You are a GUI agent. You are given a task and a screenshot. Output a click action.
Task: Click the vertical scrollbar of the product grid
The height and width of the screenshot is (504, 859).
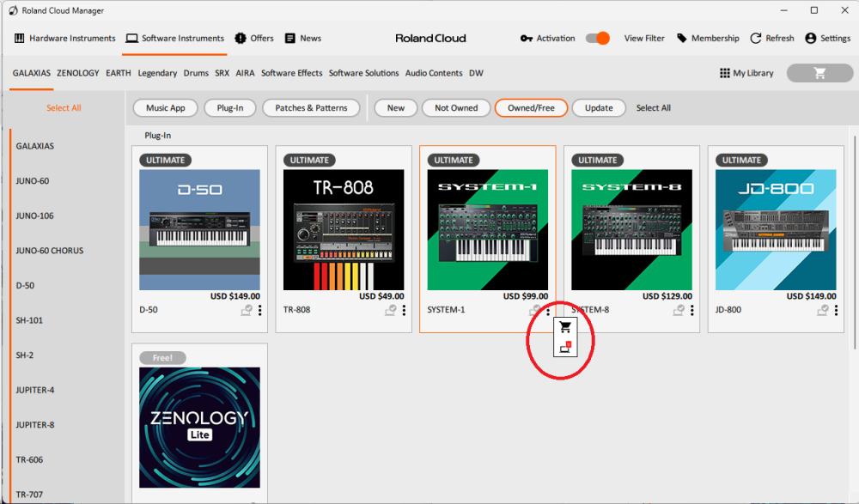tap(854, 241)
